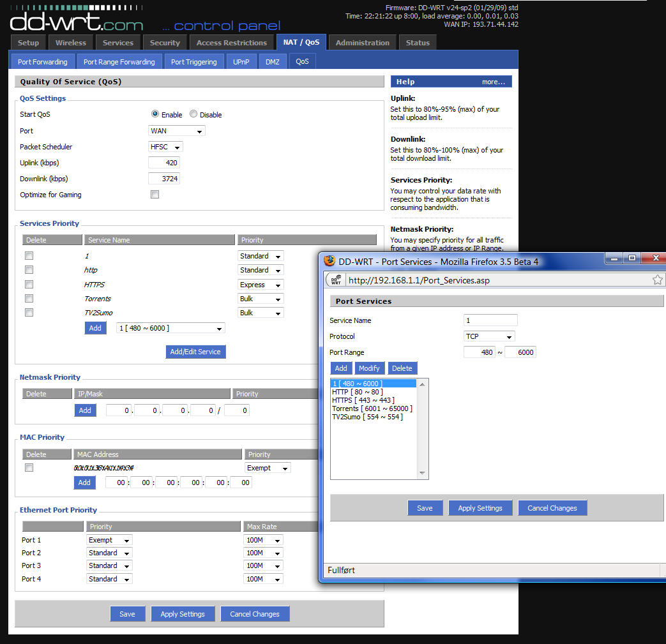The image size is (666, 644).
Task: Click the Firefox icon in popup title bar
Action: click(x=329, y=261)
